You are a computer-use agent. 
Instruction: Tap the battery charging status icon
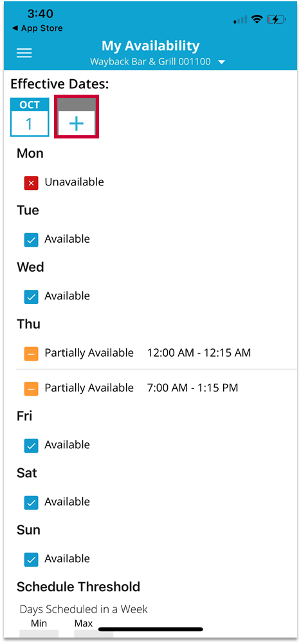coord(276,19)
